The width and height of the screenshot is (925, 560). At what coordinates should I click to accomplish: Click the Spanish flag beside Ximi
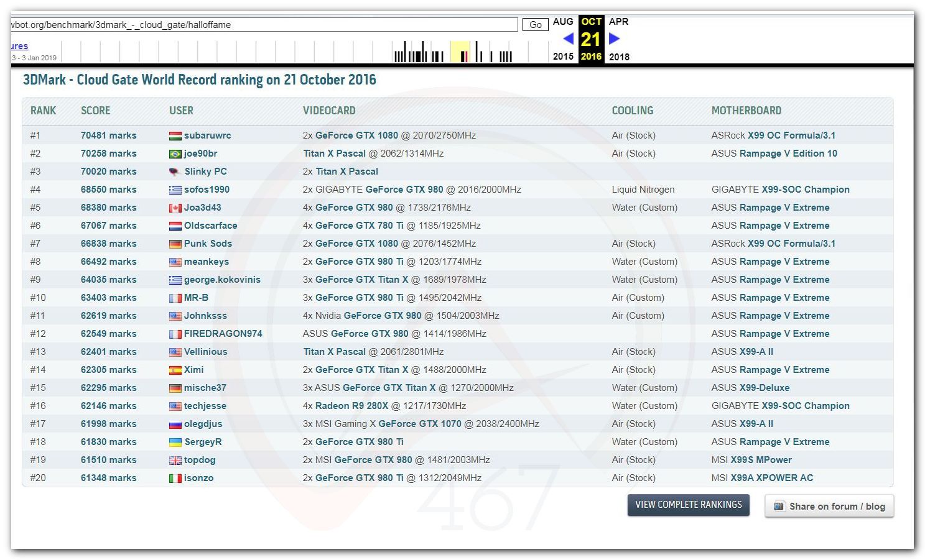tap(175, 370)
